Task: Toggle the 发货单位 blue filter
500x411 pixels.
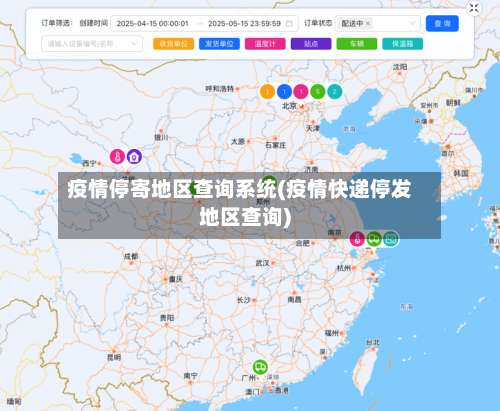Action: click(219, 44)
